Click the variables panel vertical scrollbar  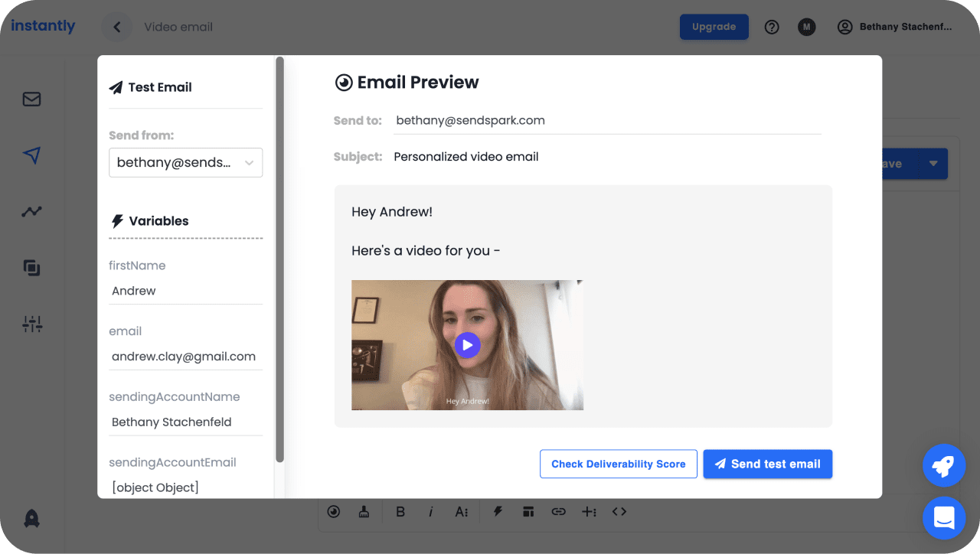click(x=279, y=260)
